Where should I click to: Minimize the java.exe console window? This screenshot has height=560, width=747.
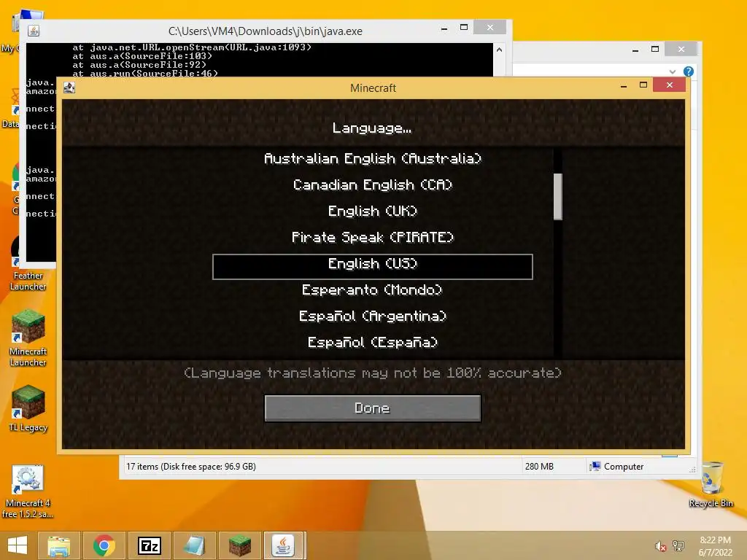point(444,28)
